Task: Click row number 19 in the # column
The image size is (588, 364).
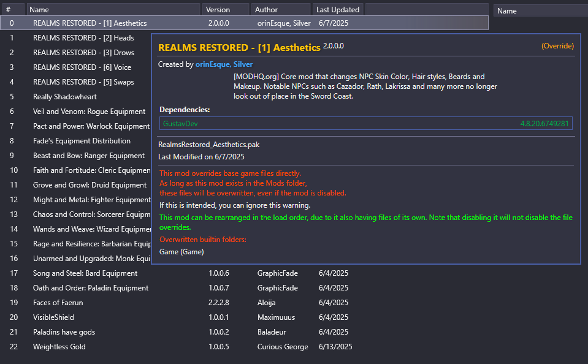Action: 14,302
